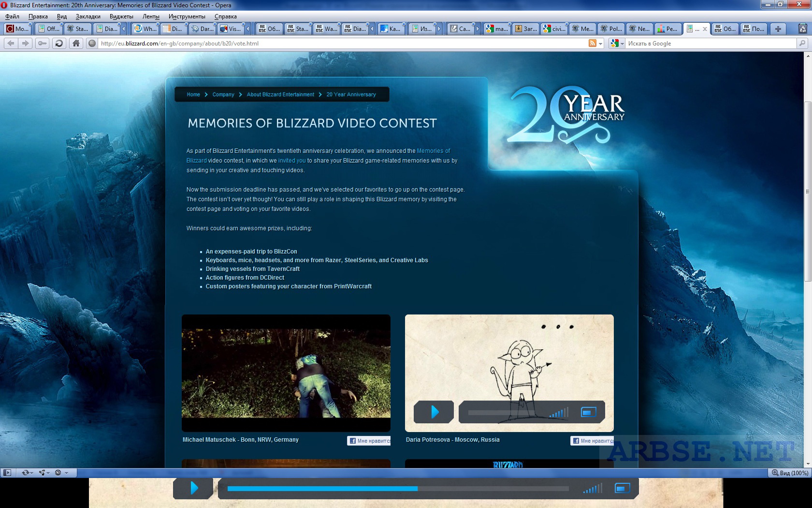
Task: Open About Blizzard Entertainment breadcrumb
Action: pos(280,94)
